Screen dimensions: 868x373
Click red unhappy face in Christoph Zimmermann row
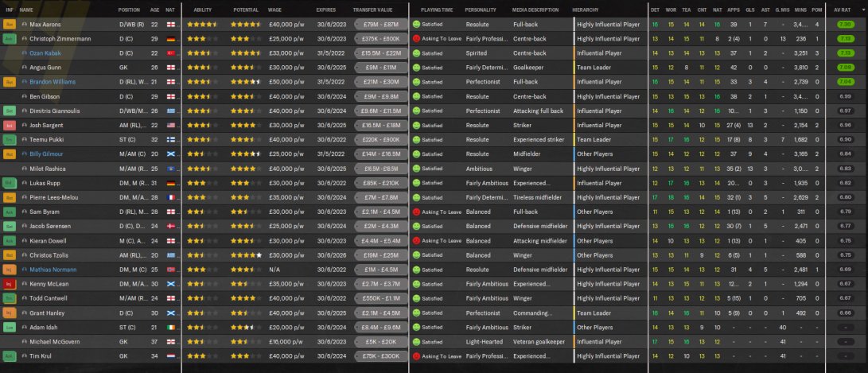(416, 39)
